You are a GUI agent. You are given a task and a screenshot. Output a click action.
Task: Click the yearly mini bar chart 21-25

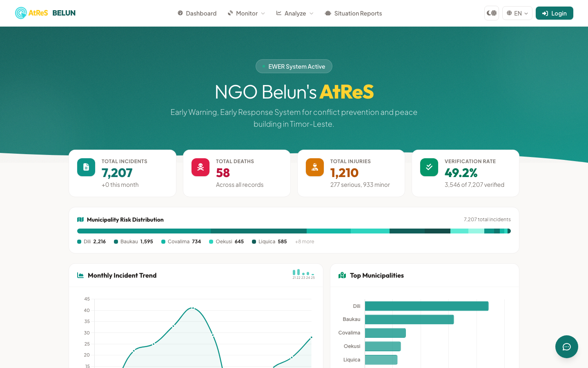[x=303, y=274]
